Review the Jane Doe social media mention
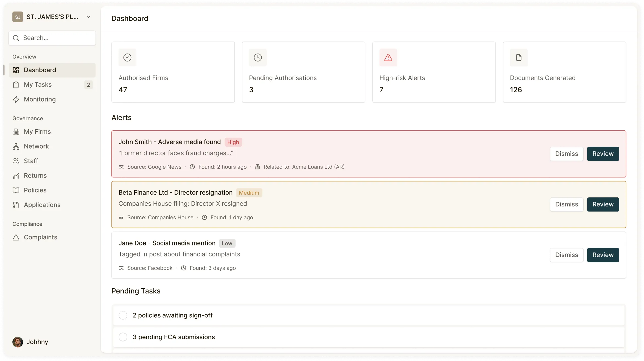 [x=603, y=255]
